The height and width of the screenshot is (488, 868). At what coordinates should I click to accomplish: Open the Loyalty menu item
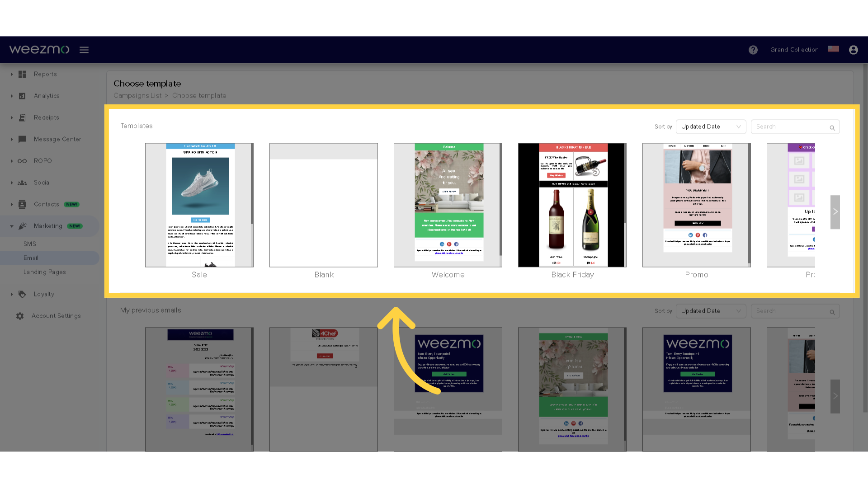pyautogui.click(x=44, y=294)
